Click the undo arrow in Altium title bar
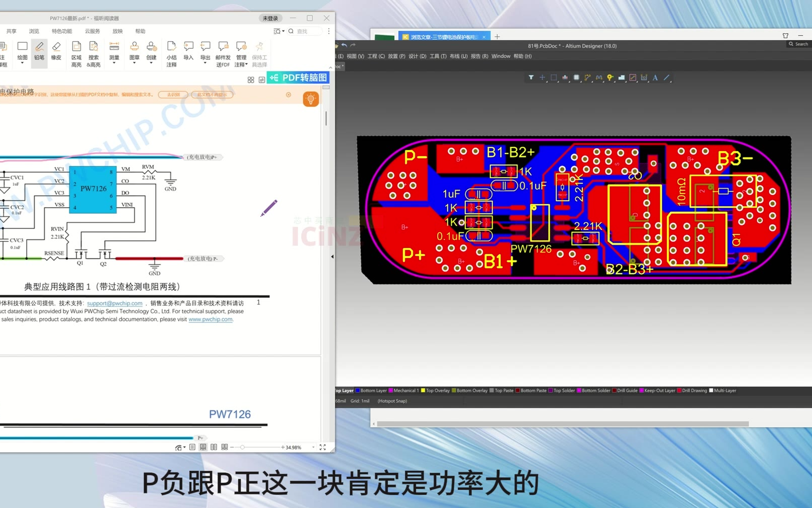The width and height of the screenshot is (812, 508). 344,45
